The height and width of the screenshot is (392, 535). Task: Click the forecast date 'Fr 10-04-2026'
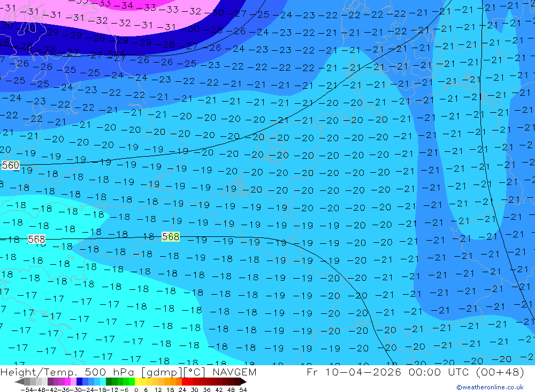(354, 372)
